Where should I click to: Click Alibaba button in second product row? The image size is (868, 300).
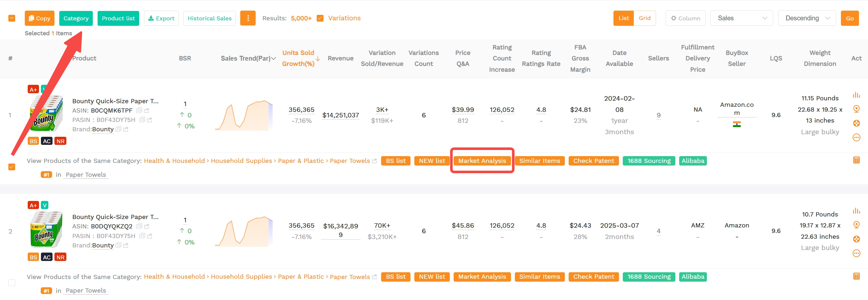693,276
